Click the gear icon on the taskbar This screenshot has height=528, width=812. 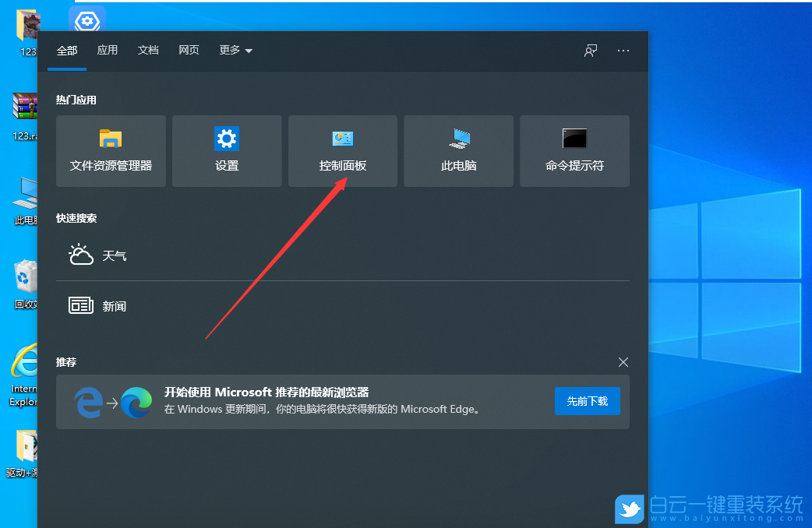point(86,19)
